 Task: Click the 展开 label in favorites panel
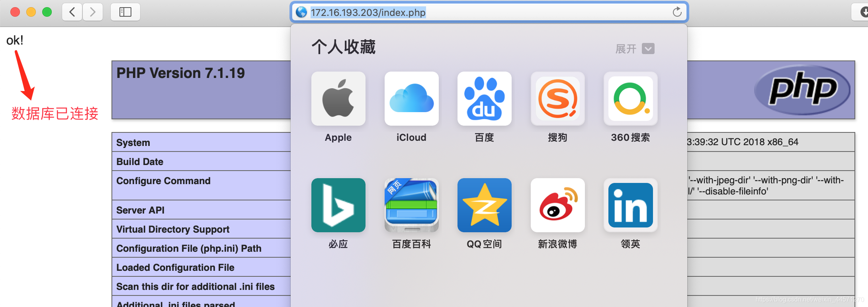(x=626, y=49)
